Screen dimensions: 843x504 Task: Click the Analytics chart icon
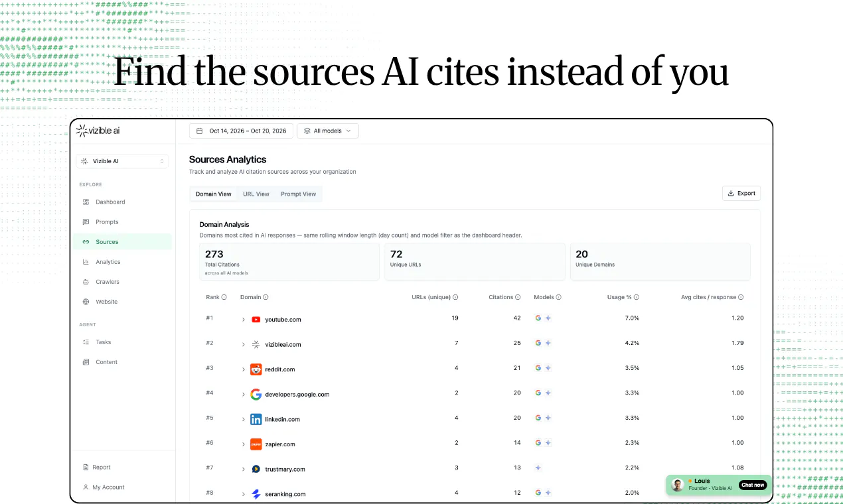point(86,262)
